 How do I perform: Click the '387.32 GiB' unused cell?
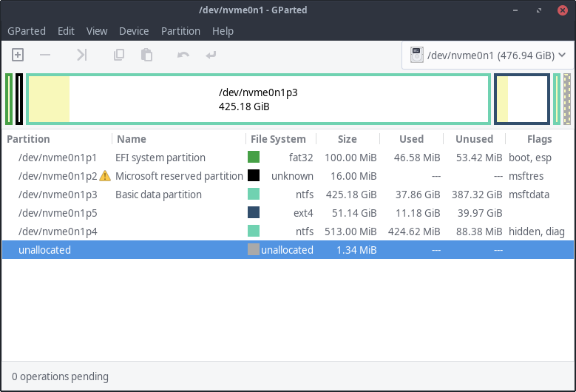[477, 195]
